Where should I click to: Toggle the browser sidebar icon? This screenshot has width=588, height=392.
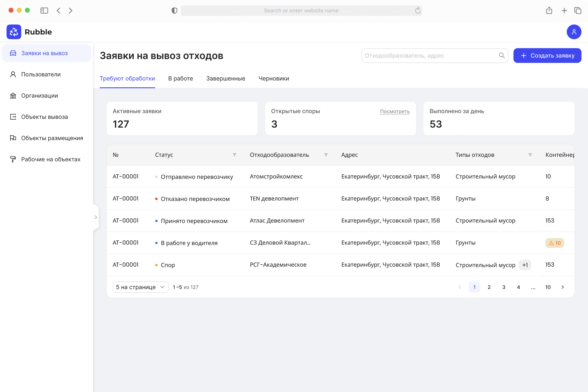coord(44,11)
